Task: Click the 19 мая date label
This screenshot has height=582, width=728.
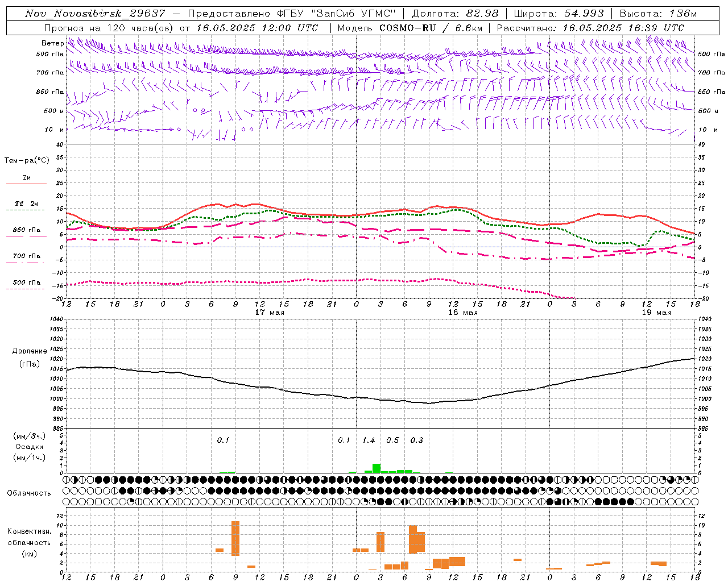Action: point(656,313)
